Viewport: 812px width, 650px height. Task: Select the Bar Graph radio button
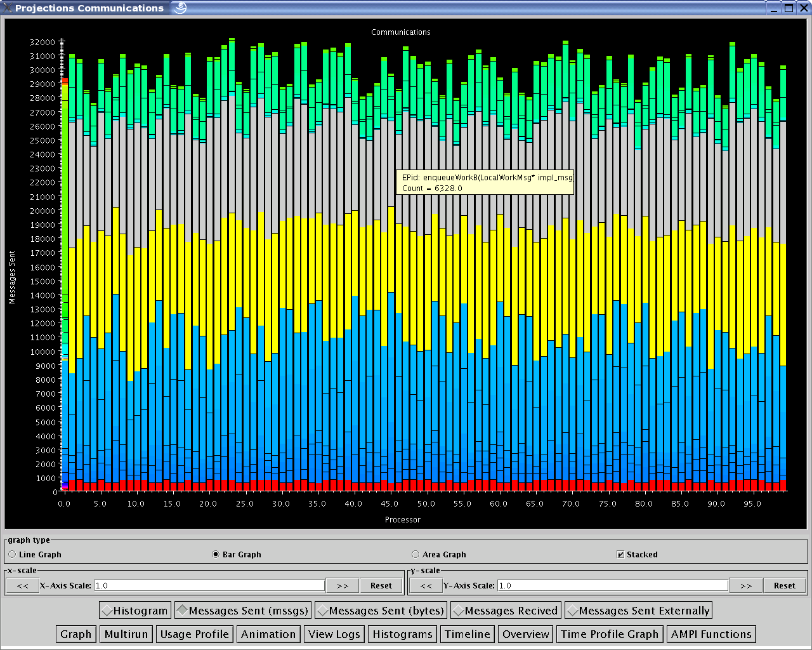click(x=216, y=554)
